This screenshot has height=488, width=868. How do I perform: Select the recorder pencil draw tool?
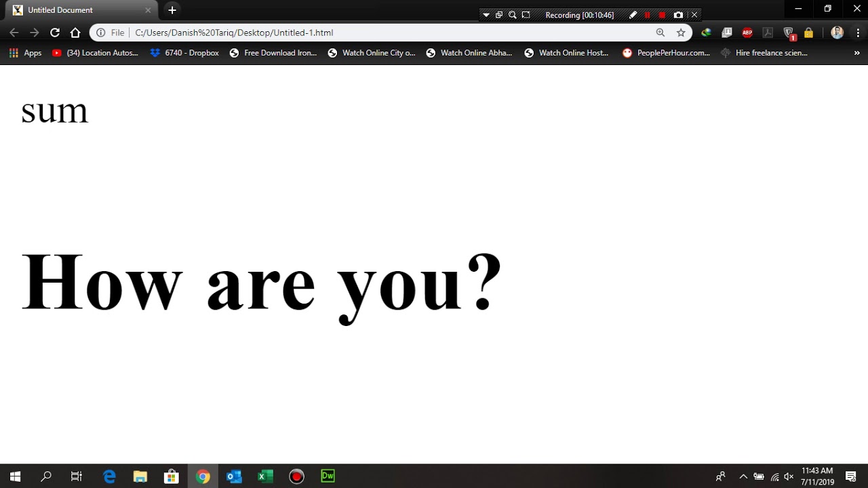(x=633, y=15)
